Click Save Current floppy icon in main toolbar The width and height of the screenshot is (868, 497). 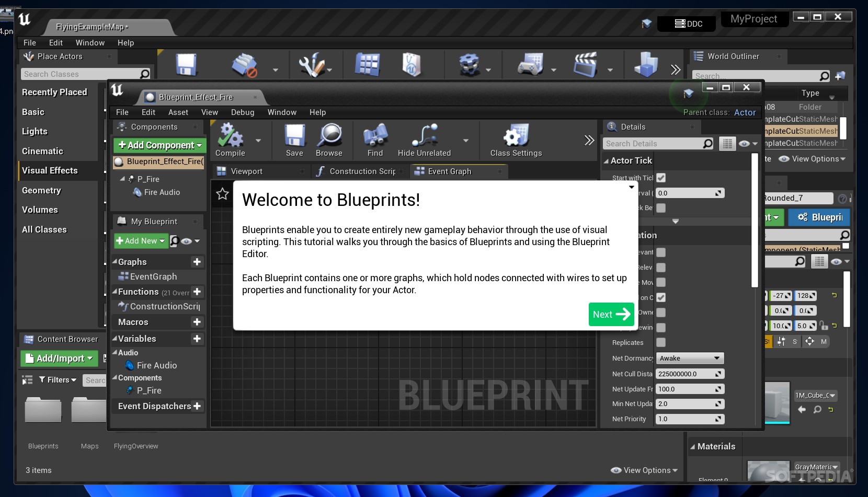(x=186, y=65)
